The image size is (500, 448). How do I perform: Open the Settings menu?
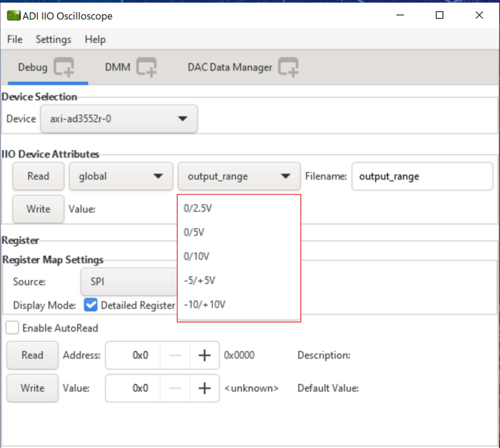[53, 39]
